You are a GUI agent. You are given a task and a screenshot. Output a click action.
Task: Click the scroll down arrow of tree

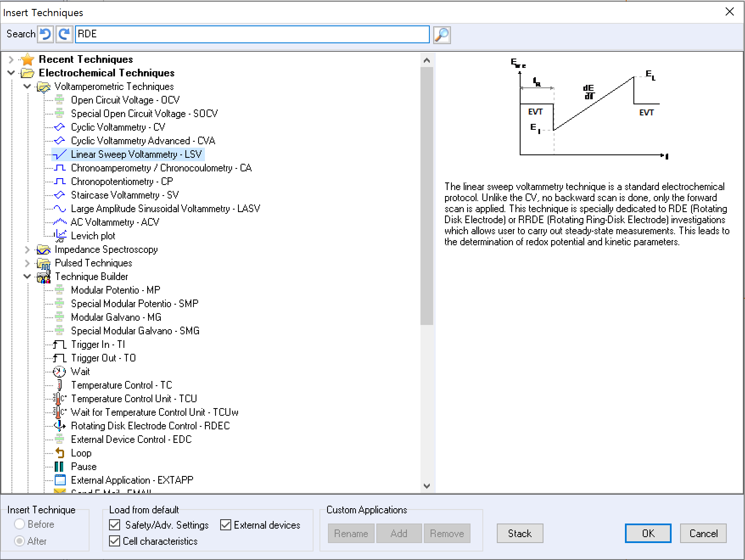click(427, 486)
